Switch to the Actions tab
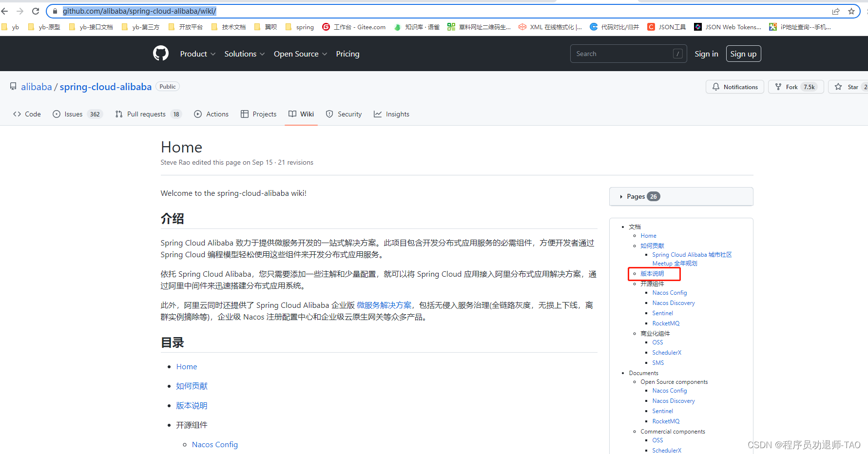The height and width of the screenshot is (454, 868). click(x=211, y=114)
